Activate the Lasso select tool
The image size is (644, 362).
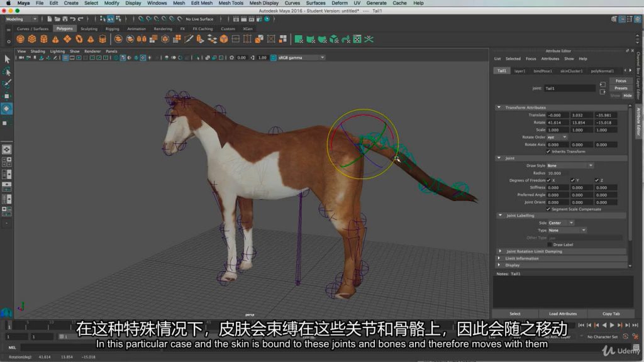[x=6, y=72]
